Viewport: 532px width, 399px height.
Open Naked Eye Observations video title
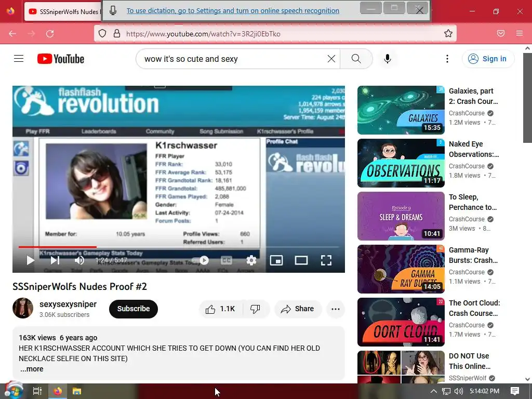[474, 149]
